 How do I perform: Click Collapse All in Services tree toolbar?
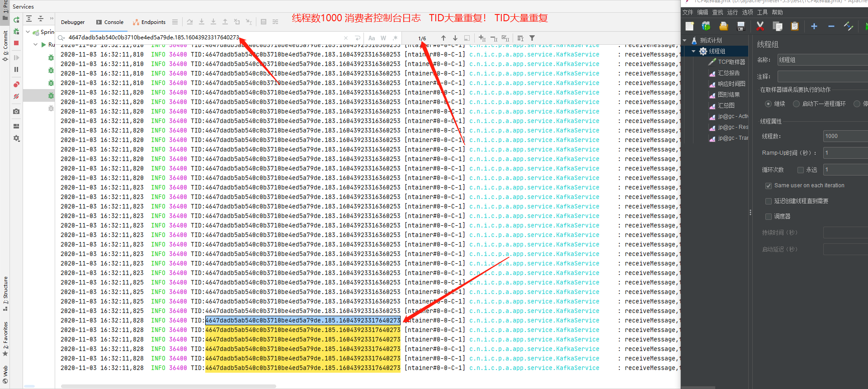41,19
